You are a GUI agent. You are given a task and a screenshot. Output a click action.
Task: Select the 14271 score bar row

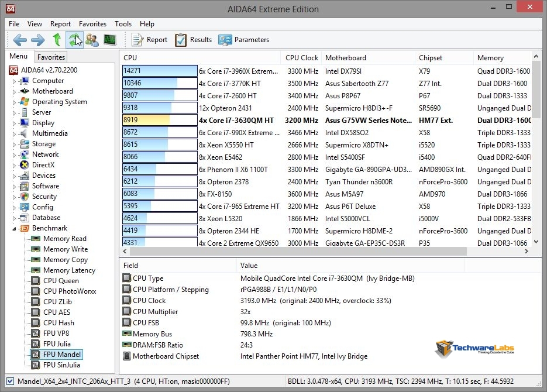(160, 71)
